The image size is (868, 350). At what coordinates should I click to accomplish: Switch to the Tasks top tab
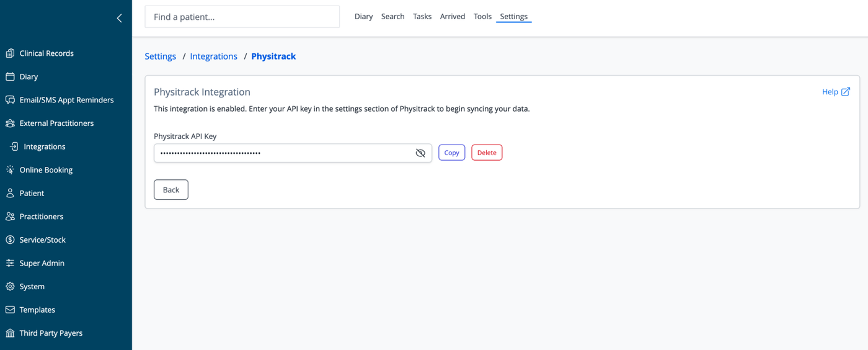422,17
